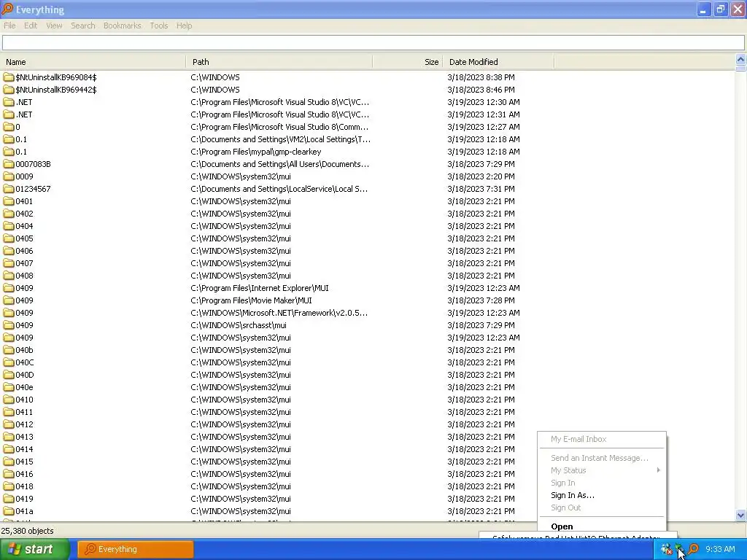Click the 25,380 objects status bar text
Viewport: 747px width, 560px height.
[27, 531]
